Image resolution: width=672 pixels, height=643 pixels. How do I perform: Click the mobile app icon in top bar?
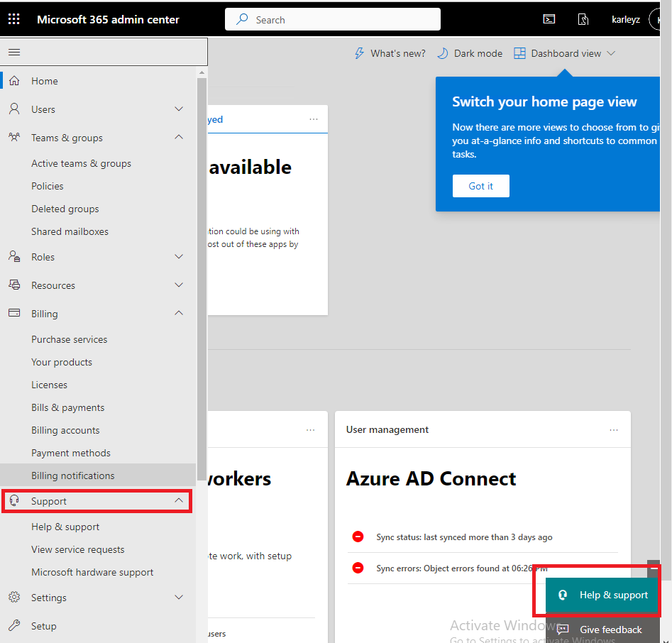(x=583, y=19)
